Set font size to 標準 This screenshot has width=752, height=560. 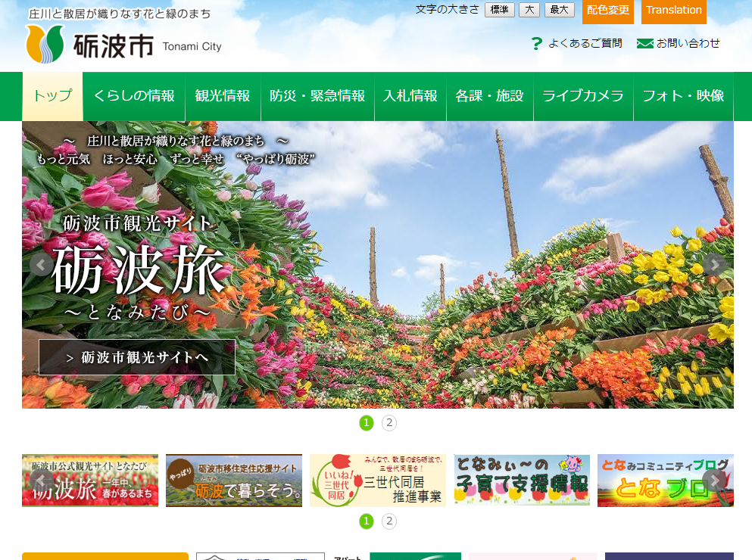click(499, 10)
